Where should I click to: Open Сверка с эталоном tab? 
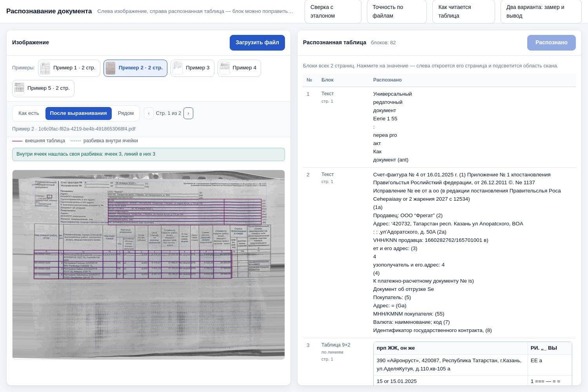[333, 11]
